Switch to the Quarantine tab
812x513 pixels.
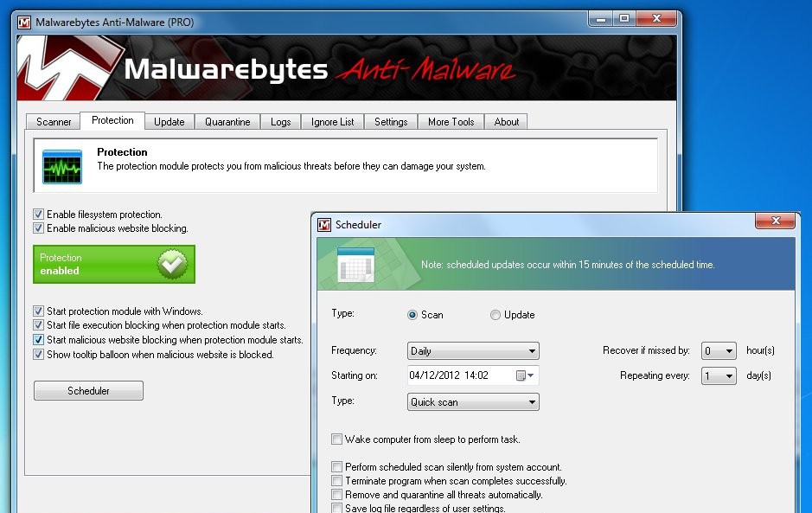227,121
